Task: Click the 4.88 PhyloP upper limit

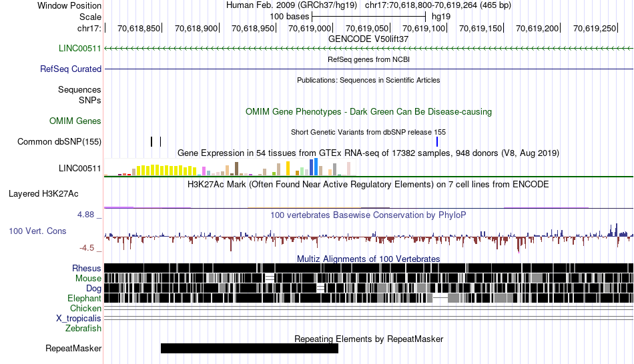Action: [85, 215]
